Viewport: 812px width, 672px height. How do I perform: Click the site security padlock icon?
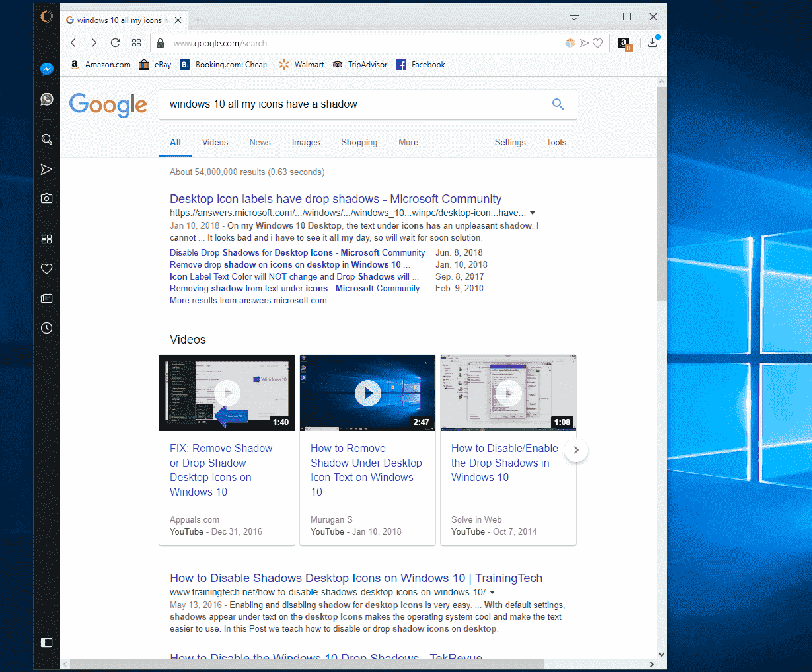tap(159, 44)
